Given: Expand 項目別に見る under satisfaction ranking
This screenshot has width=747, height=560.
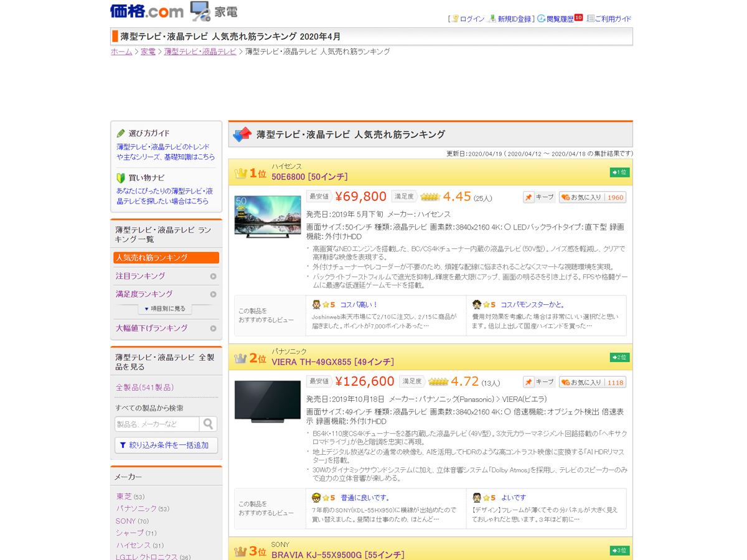Looking at the screenshot, I should pos(165,309).
